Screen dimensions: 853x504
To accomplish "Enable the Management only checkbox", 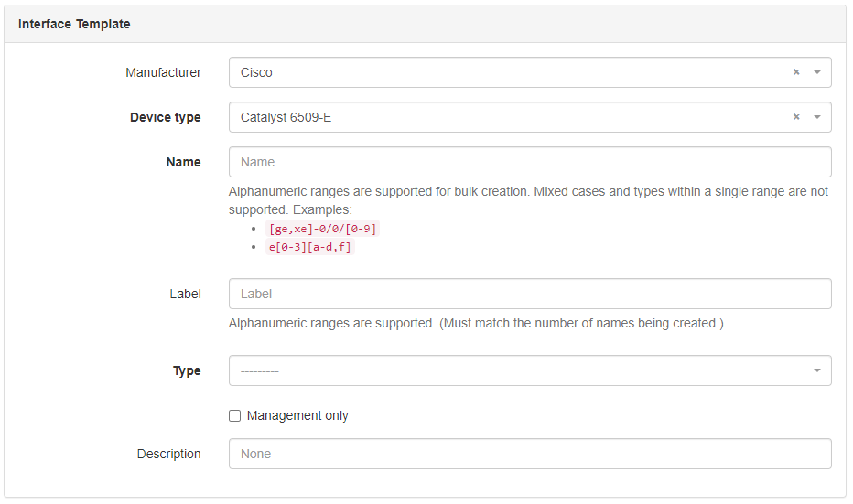I will tap(235, 415).
